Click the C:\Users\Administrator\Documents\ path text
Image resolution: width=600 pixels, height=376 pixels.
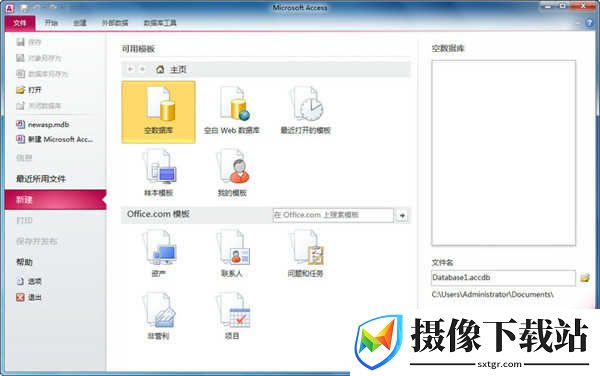492,295
